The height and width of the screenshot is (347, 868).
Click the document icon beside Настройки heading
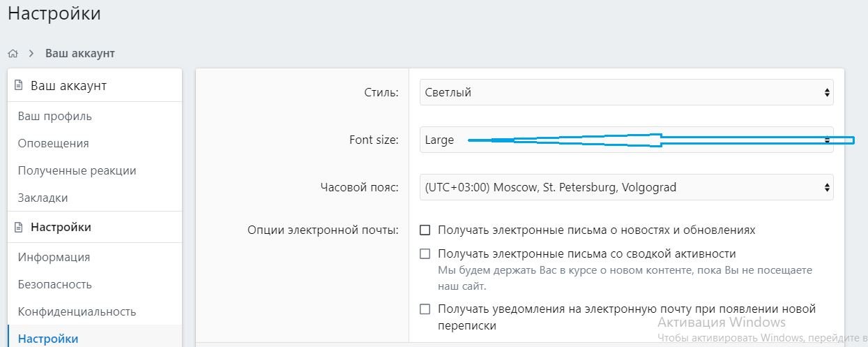point(19,228)
